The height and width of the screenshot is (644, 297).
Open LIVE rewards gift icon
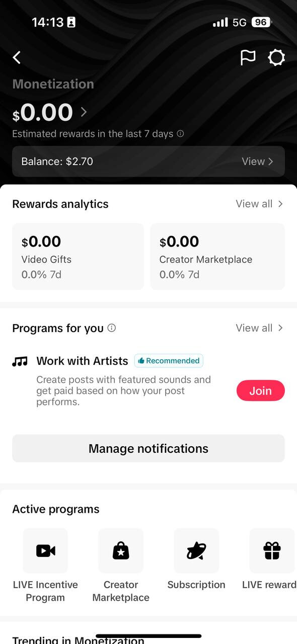(x=272, y=550)
